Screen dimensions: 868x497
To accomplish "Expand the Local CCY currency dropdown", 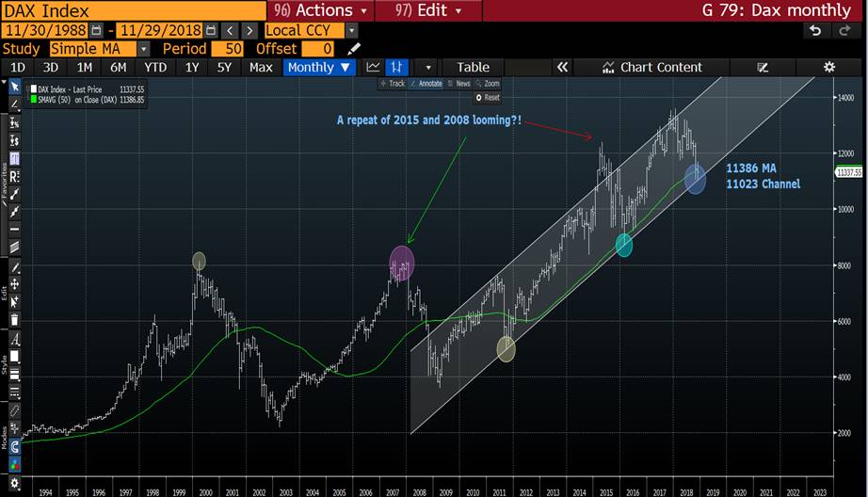I will pos(351,30).
